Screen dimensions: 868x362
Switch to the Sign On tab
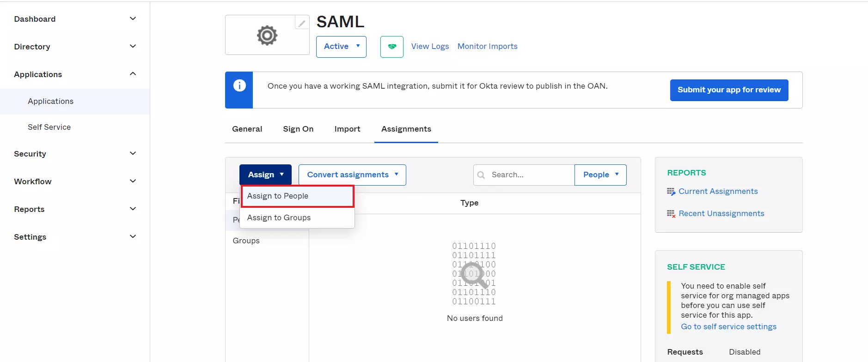[298, 129]
